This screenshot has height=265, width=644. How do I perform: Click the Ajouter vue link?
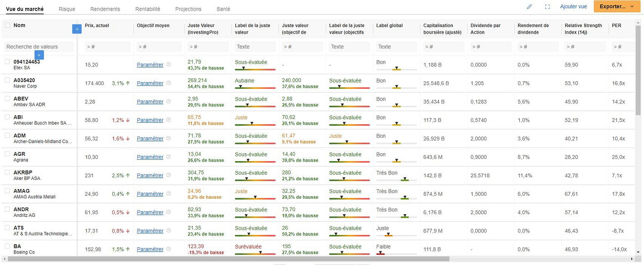pyautogui.click(x=573, y=6)
